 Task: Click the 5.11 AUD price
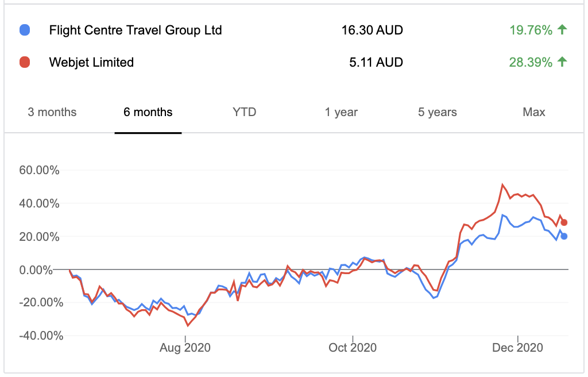(376, 62)
